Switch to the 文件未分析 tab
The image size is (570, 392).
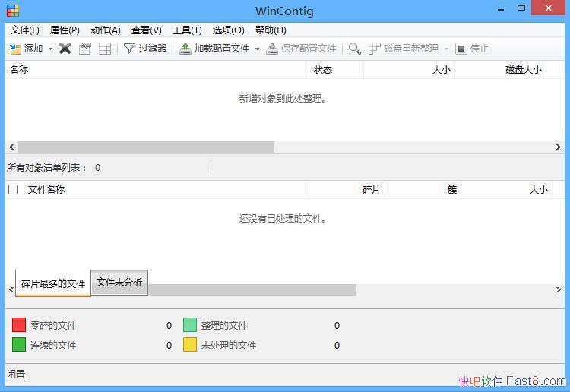click(x=119, y=283)
